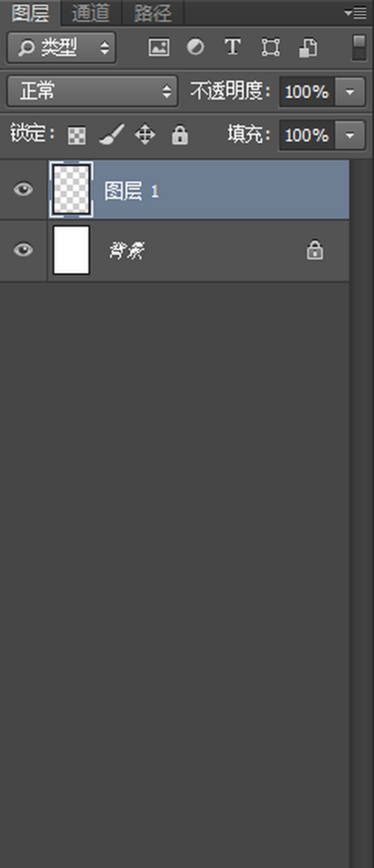
Task: Open the layers panel flyout menu
Action: pos(355,13)
